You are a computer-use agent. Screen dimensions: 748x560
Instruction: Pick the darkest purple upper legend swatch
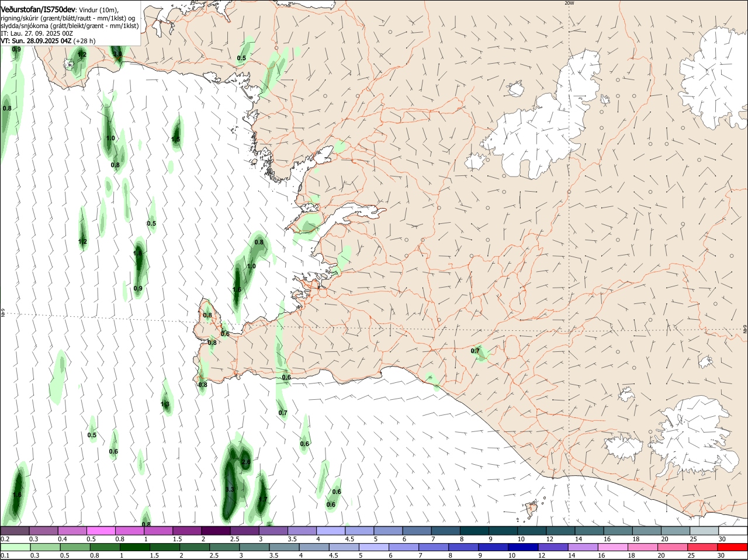click(215, 531)
